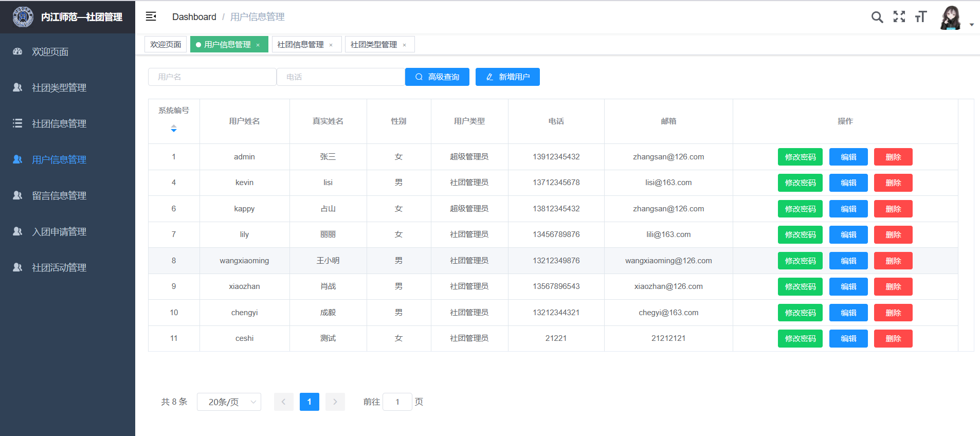Click the 高级查询 search button
The height and width of the screenshot is (436, 980).
[437, 77]
